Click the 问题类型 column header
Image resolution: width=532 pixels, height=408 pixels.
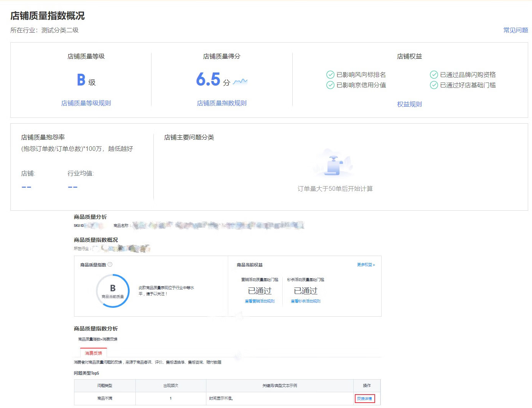tap(105, 386)
